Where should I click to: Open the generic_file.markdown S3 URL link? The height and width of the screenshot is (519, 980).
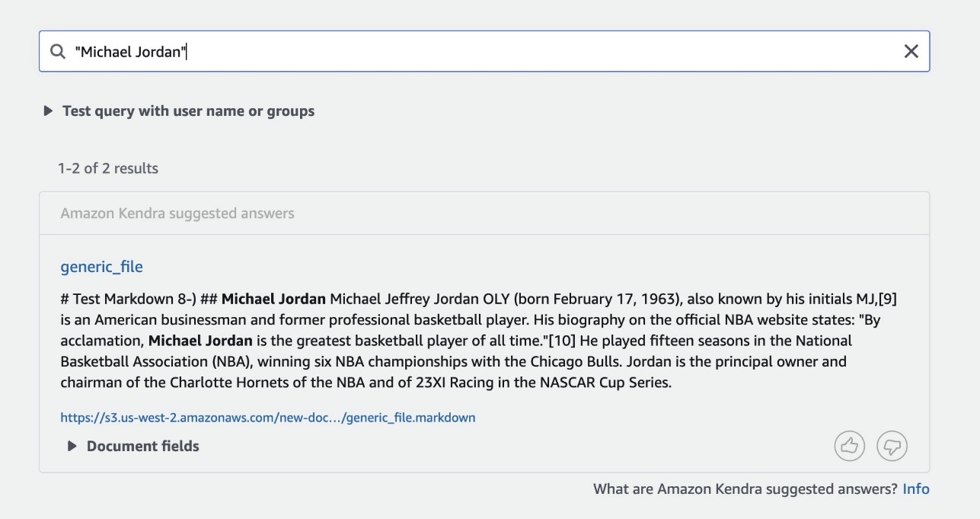268,418
